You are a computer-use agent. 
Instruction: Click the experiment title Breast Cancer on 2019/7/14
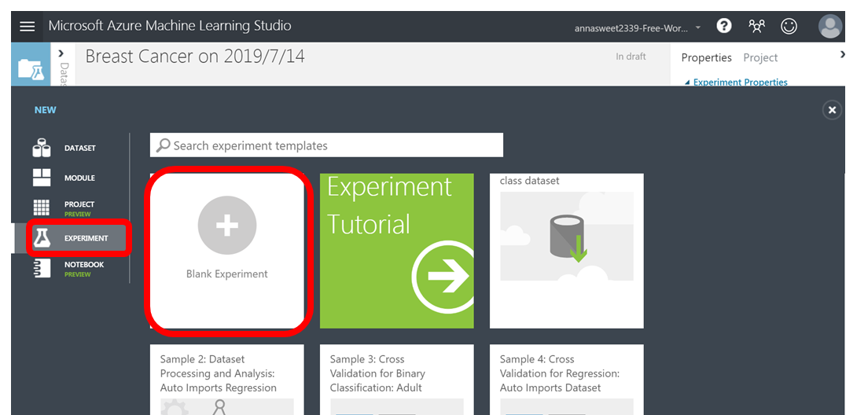click(x=195, y=57)
